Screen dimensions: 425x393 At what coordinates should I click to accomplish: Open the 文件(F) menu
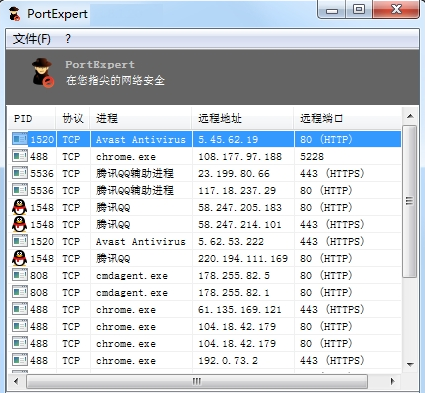pyautogui.click(x=32, y=39)
